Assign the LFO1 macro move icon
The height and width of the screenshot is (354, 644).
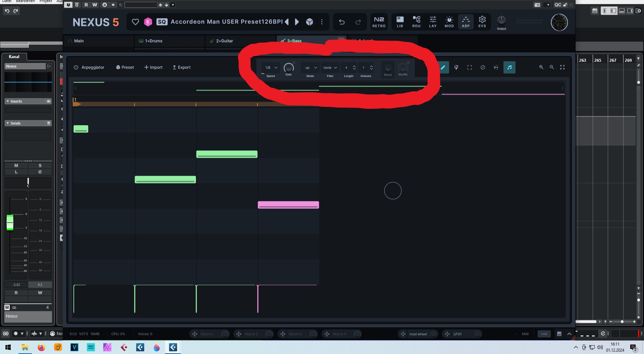click(x=447, y=334)
